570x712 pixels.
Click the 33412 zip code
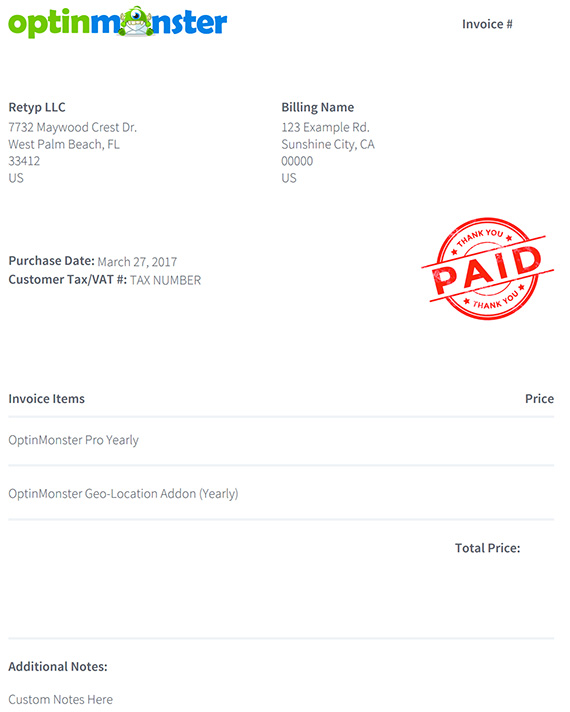[24, 161]
